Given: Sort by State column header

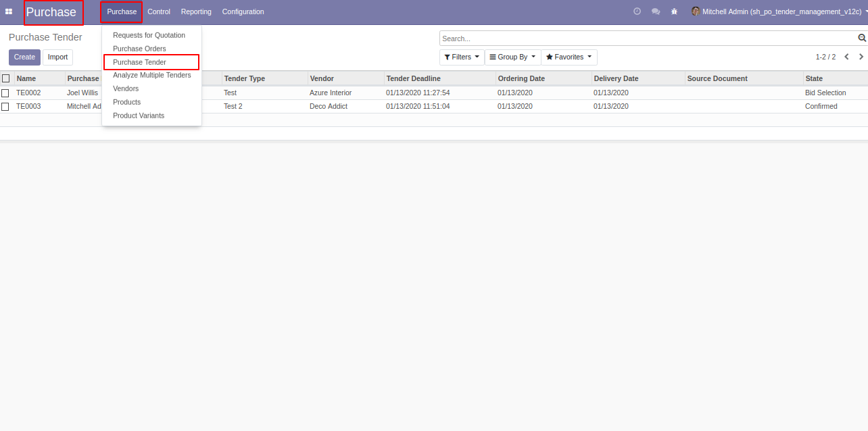Looking at the screenshot, I should click(836, 78).
